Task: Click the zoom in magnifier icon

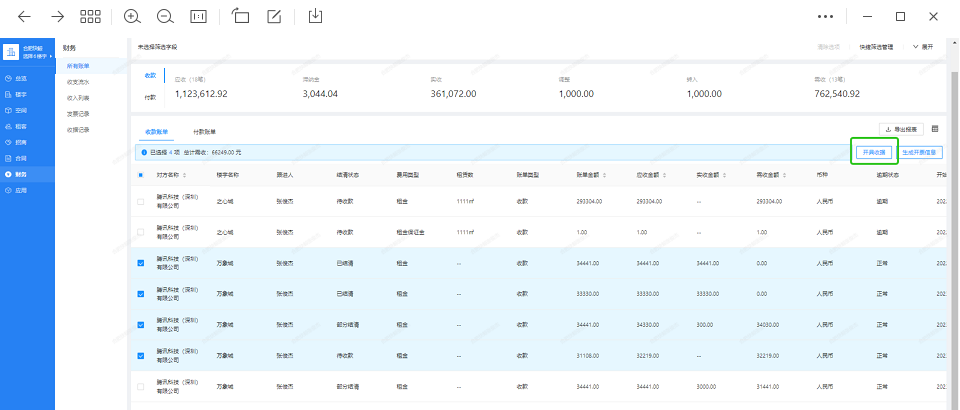Action: [132, 16]
